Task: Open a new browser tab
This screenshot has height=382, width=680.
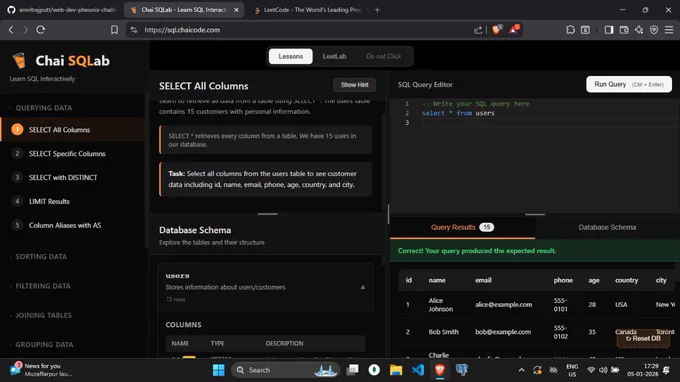Action: [377, 10]
